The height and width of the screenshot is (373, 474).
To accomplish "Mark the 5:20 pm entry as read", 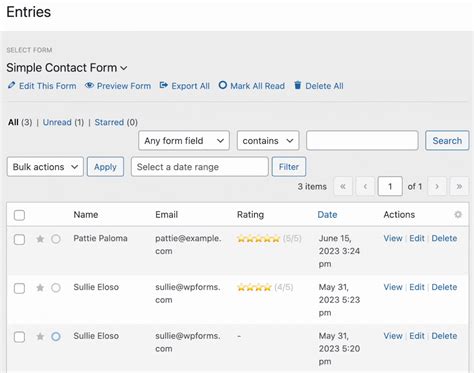I will 56,336.
